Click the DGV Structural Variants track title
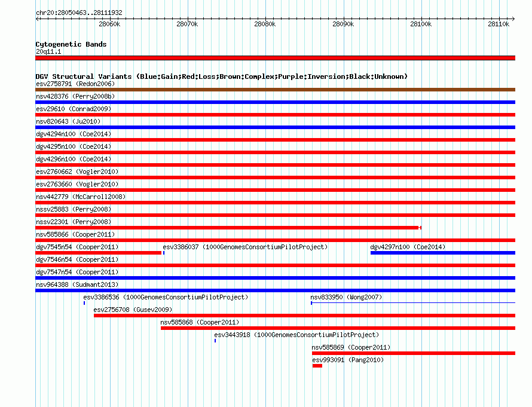The height and width of the screenshot is (407, 532). pos(221,76)
